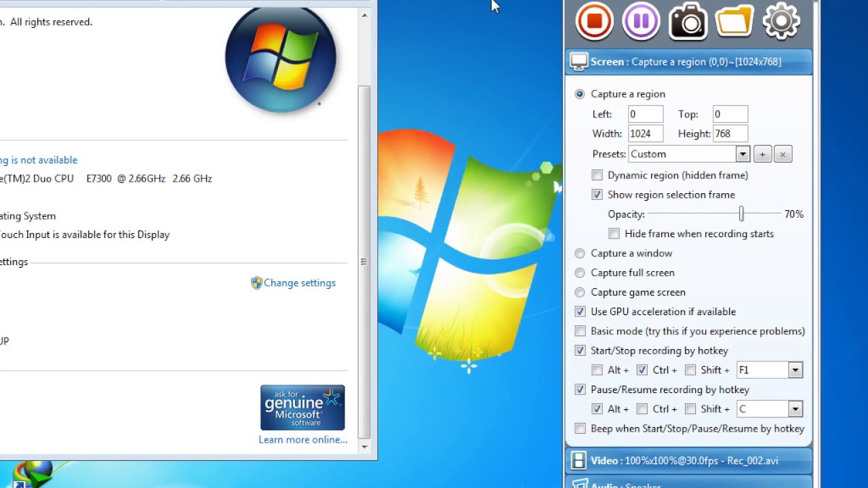Click the monitor icon in Screen header
Image resolution: width=868 pixels, height=488 pixels.
click(x=578, y=62)
